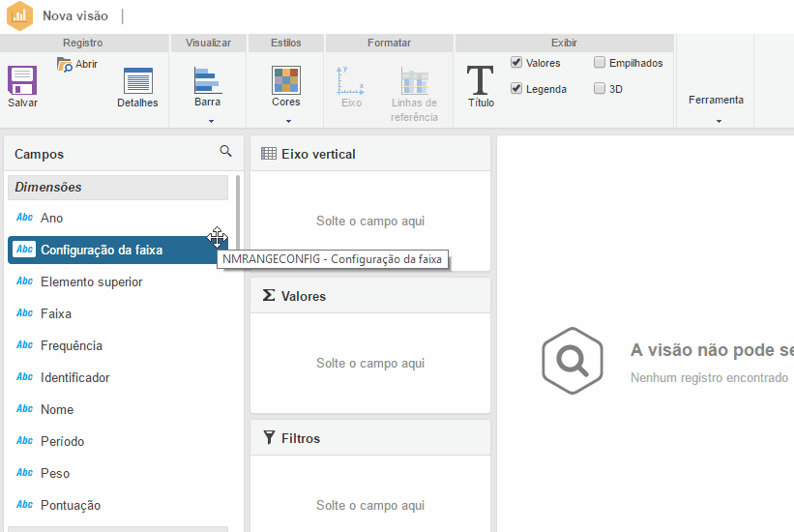The height and width of the screenshot is (532, 794).
Task: Enable the Empilhados checkbox
Action: click(x=600, y=63)
